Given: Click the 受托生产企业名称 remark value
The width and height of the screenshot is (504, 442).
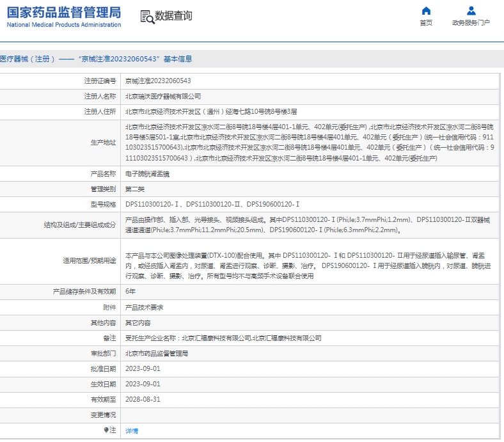Looking at the screenshot, I should [223, 338].
